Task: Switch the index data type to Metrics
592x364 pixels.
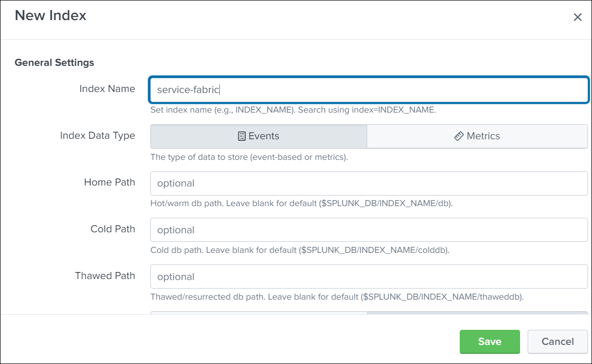Action: click(477, 135)
